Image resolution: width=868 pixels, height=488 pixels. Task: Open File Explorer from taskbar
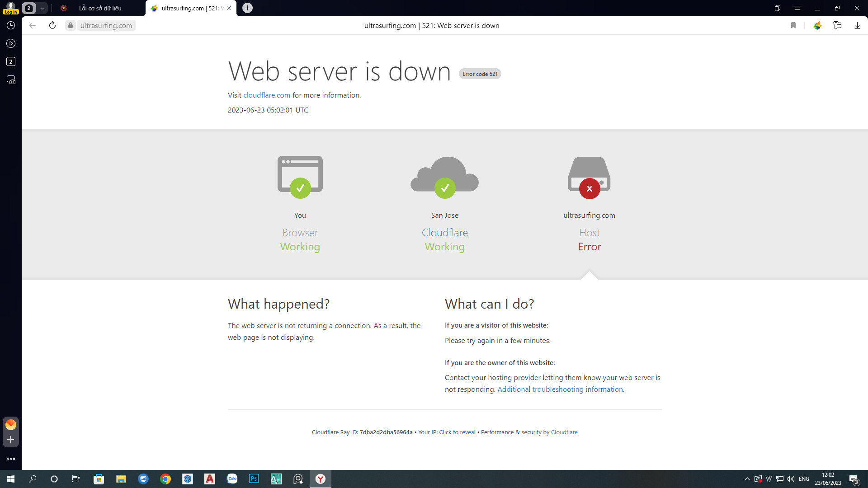click(121, 479)
